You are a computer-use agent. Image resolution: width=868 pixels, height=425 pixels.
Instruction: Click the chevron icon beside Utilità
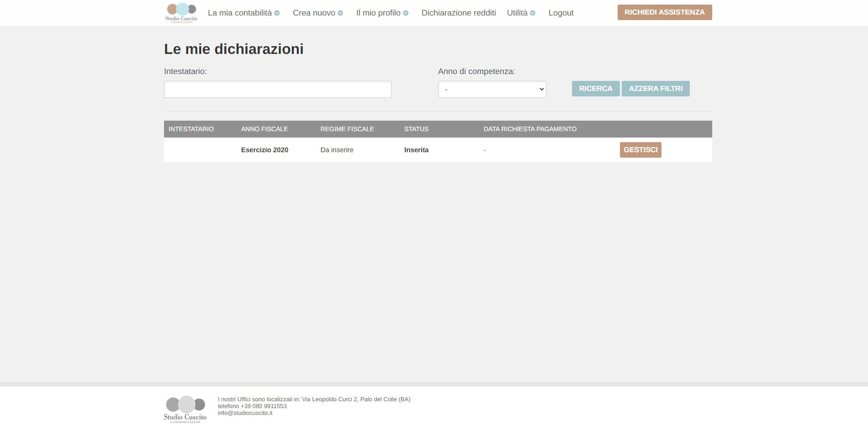point(533,13)
